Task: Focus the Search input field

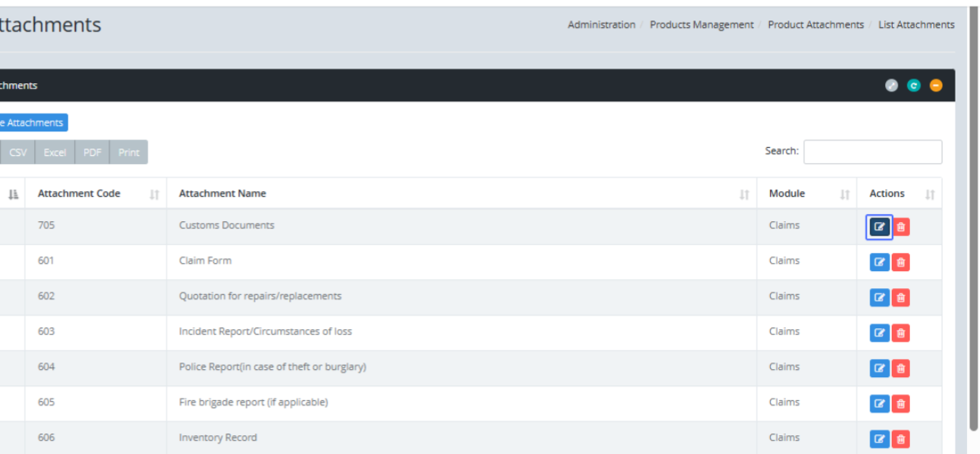Action: pos(872,152)
